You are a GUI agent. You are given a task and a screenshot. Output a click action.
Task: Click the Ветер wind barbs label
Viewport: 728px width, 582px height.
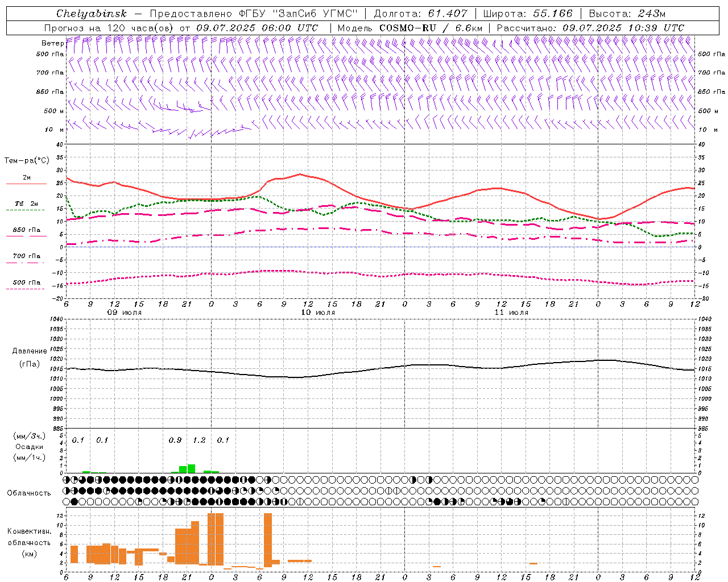(x=52, y=43)
